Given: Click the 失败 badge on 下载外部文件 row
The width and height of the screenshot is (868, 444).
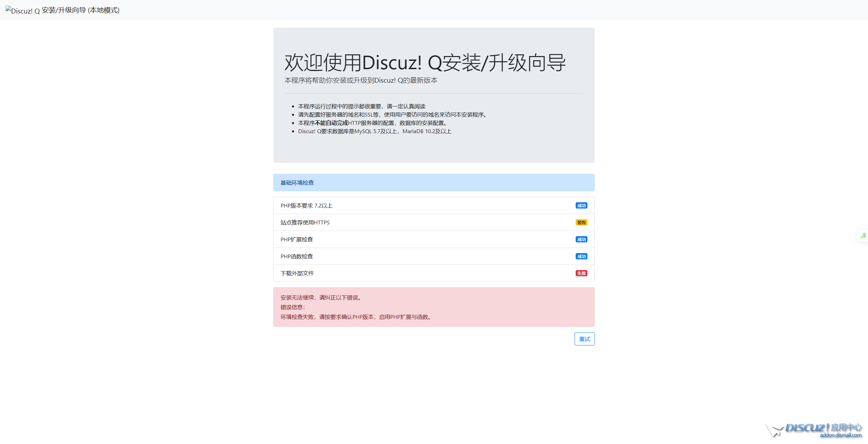Looking at the screenshot, I should (x=582, y=274).
